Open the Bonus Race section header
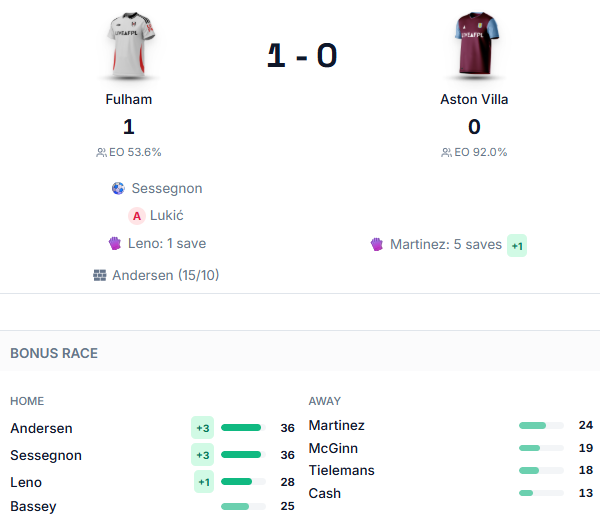 click(54, 353)
